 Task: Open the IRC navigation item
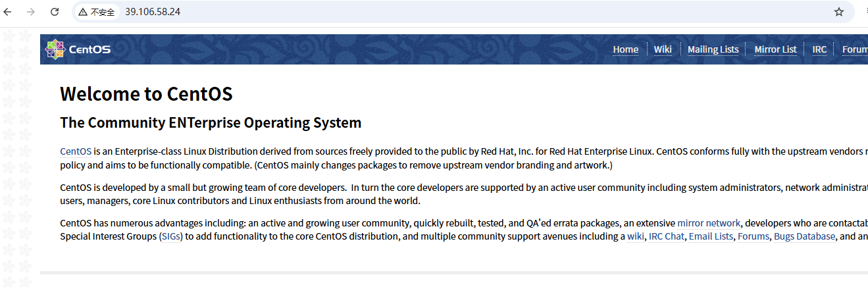coord(819,49)
